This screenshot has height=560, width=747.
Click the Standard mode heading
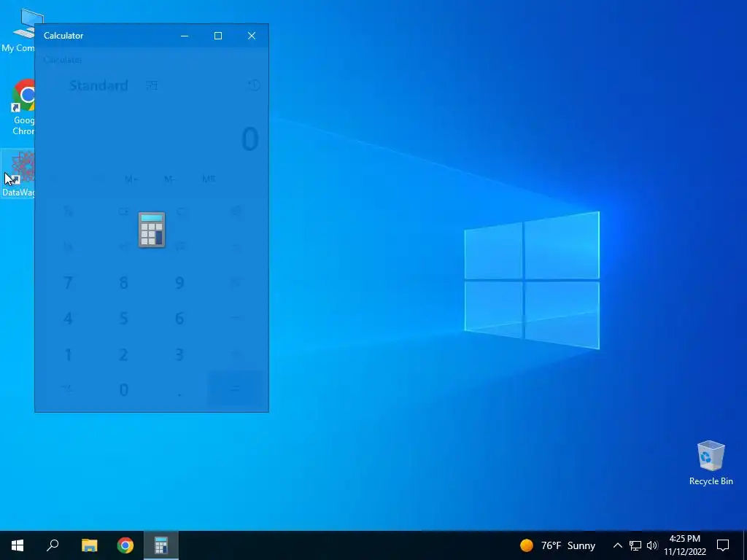[x=98, y=85]
